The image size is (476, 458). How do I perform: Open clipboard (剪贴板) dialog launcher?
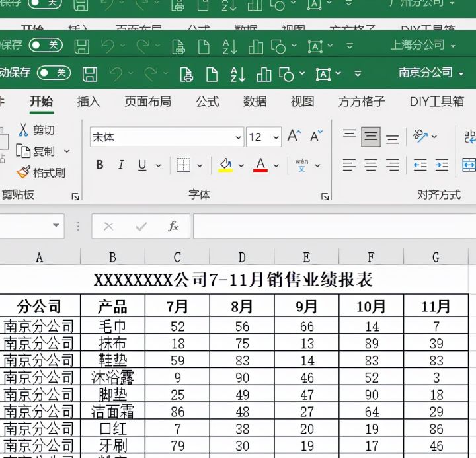click(75, 197)
